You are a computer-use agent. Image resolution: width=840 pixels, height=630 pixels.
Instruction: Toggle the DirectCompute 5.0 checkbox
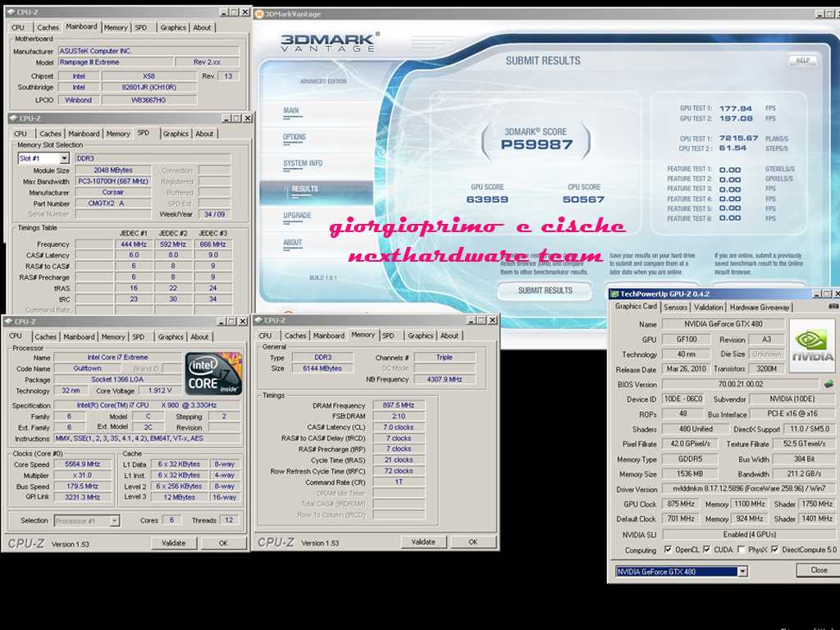[x=774, y=550]
